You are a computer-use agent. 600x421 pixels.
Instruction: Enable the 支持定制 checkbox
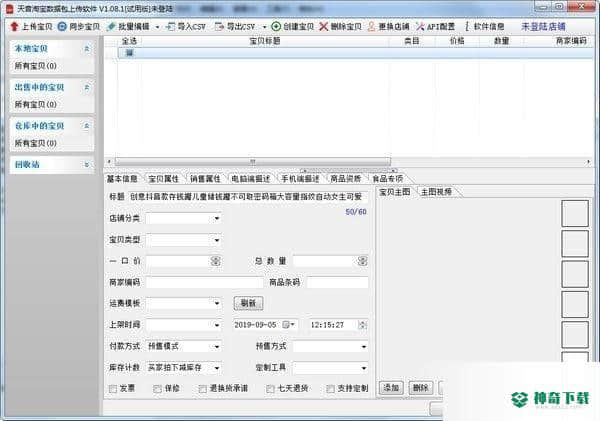(x=330, y=389)
